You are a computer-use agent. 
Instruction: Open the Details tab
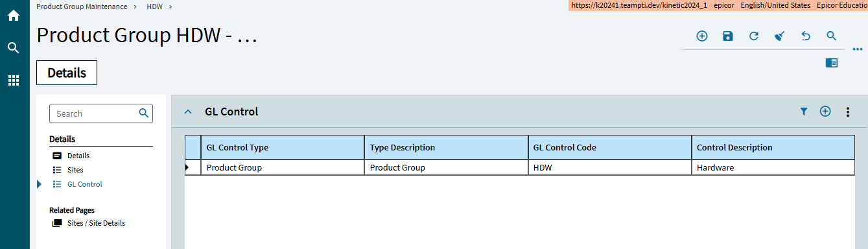coord(67,73)
